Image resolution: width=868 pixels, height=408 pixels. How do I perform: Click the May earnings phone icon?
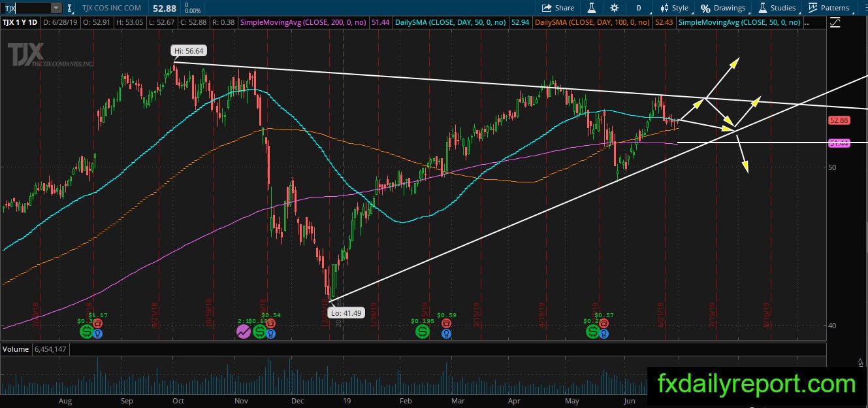point(603,323)
